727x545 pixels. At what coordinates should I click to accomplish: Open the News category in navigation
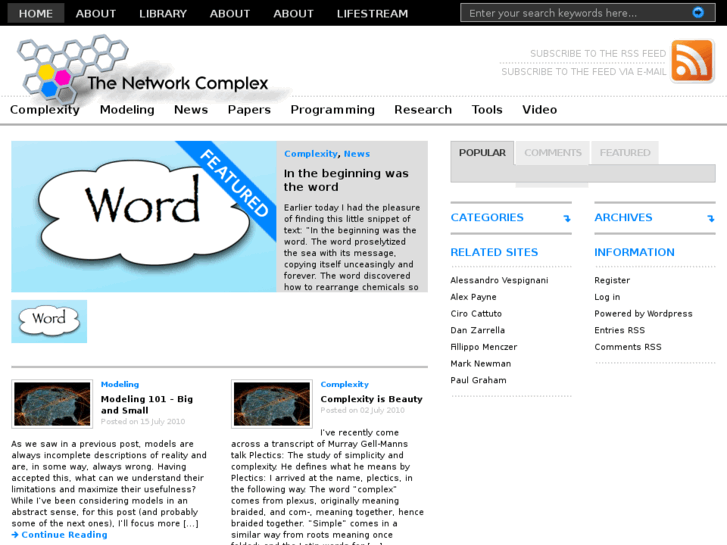point(191,109)
